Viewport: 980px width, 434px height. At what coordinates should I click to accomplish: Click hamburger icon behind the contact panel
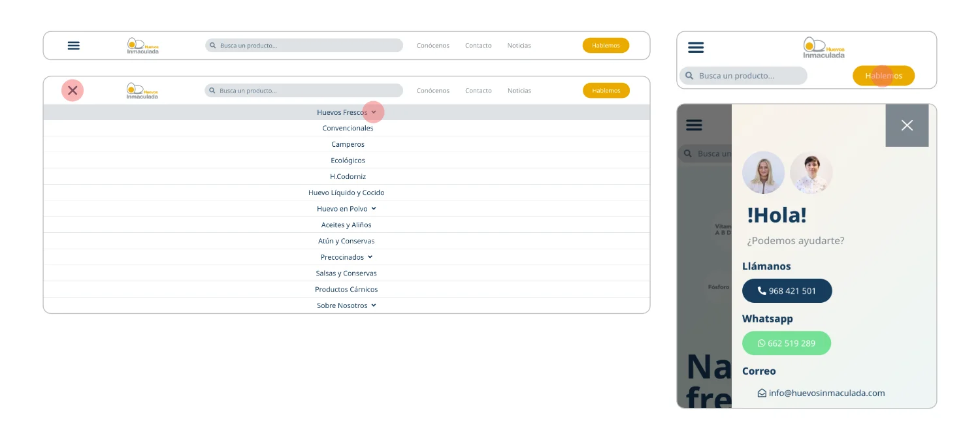pos(694,125)
